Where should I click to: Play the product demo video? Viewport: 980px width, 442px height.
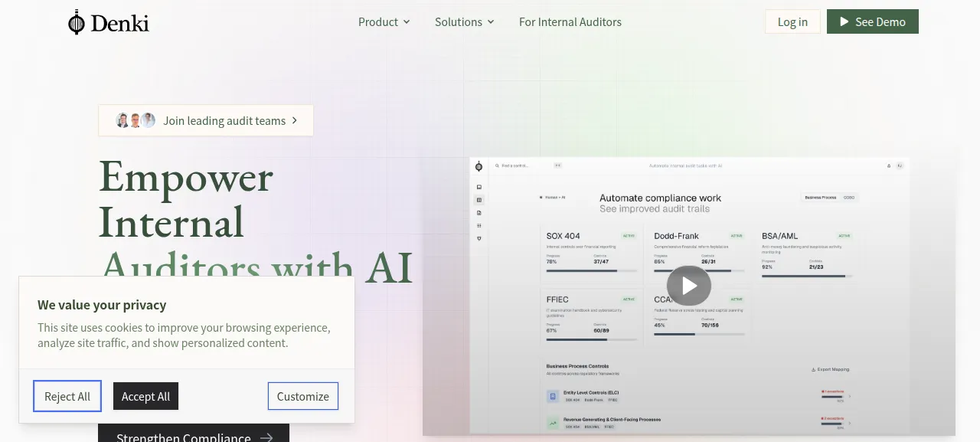point(689,286)
